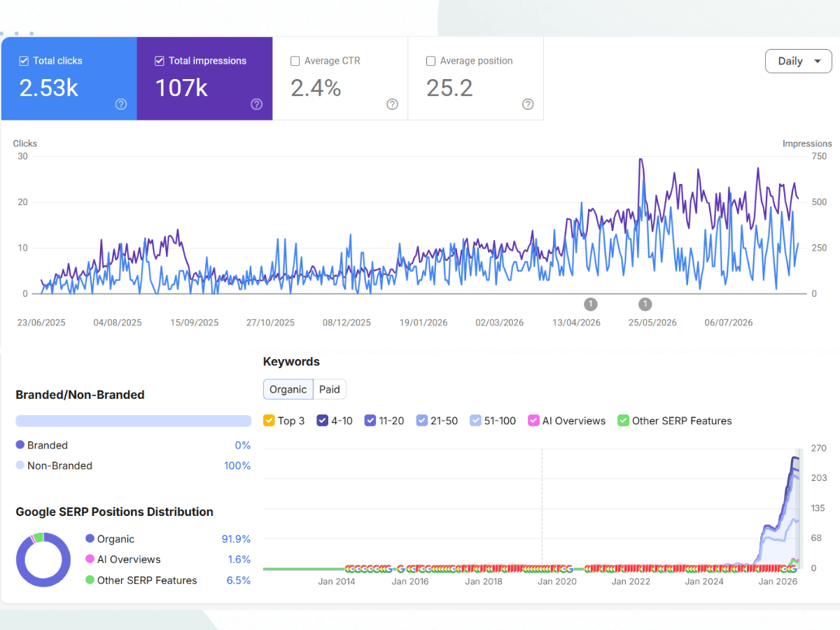Click the Clicks axis title

coord(25,143)
